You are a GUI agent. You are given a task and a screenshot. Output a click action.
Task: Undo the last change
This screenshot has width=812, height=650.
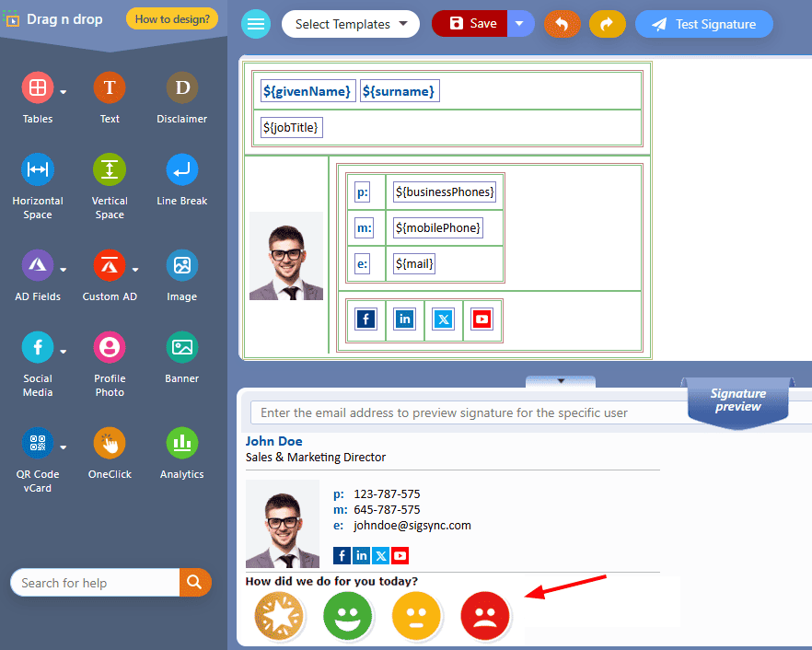(x=562, y=24)
